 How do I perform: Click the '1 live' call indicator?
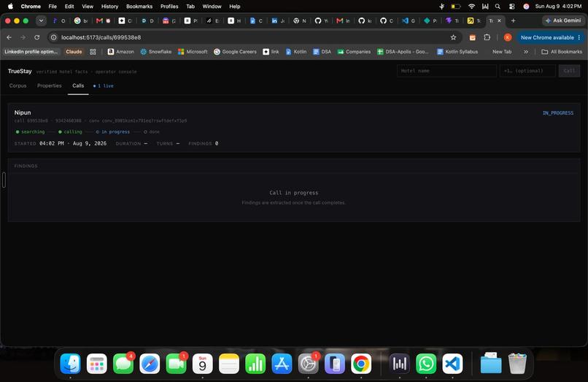click(x=104, y=86)
